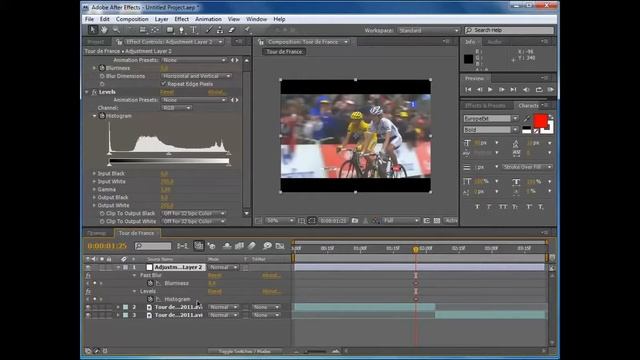Screen dimensions: 640x360
Task: Select the Puppet Pin tool
Action: point(247,30)
